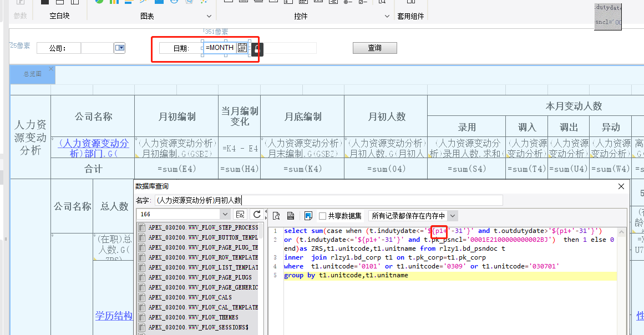Image resolution: width=644 pixels, height=335 pixels.
Task: Select the =sum(H4) cell
Action: tap(240, 169)
